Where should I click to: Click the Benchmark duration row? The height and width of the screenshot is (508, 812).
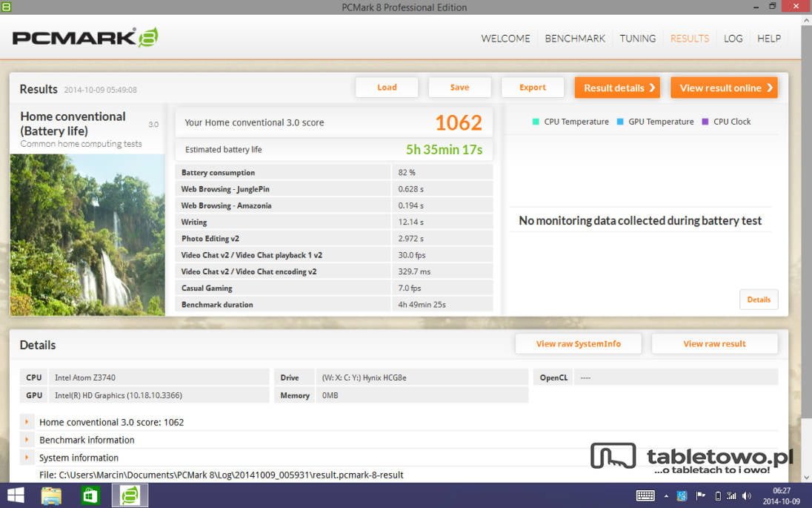(334, 304)
